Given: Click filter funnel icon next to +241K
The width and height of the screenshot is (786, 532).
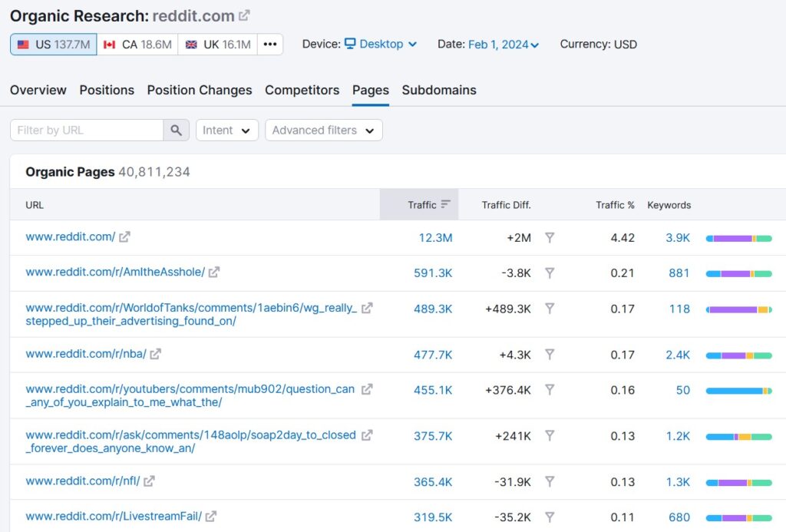Looking at the screenshot, I should click(x=550, y=436).
